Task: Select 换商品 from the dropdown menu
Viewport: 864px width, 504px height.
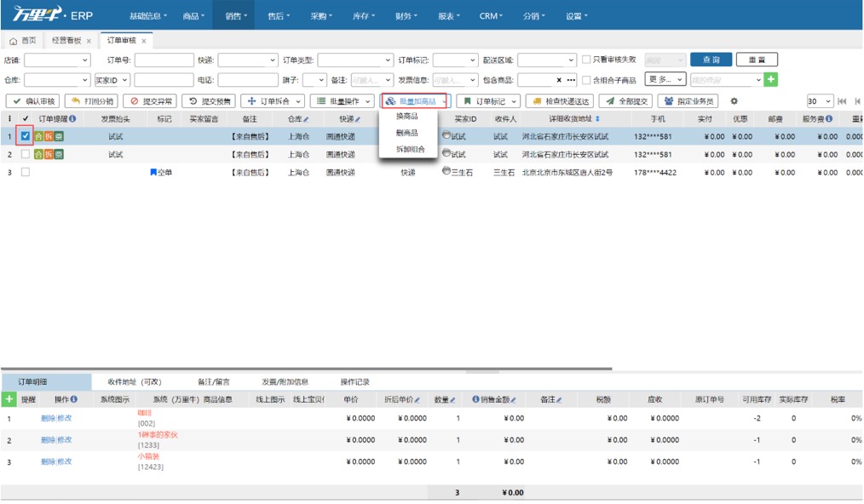Action: click(x=407, y=117)
